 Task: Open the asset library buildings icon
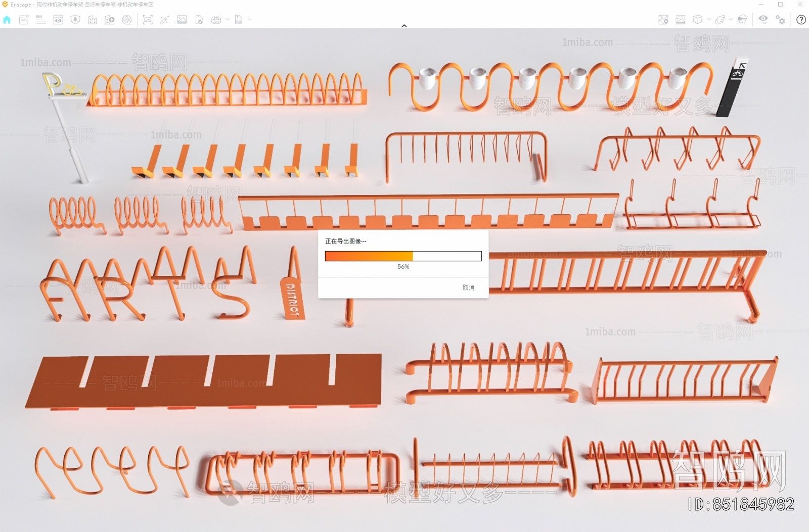(93, 20)
